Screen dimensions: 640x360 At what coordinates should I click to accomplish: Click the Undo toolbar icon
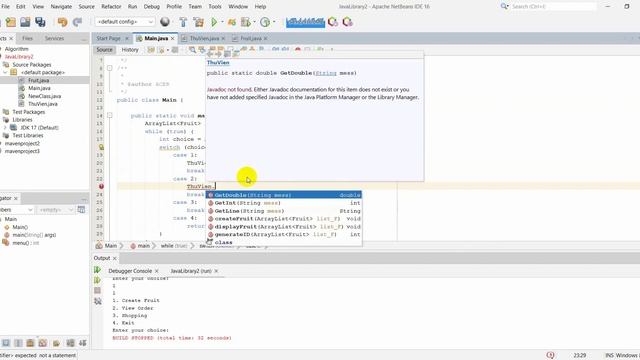pyautogui.click(x=62, y=22)
